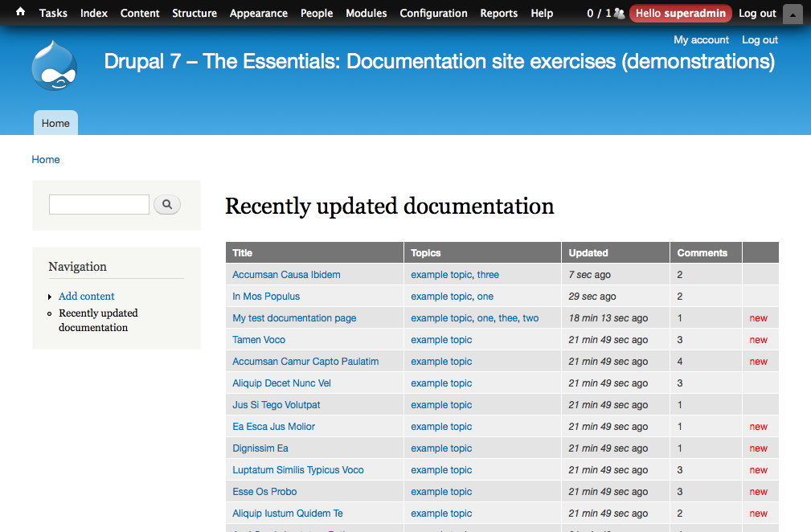Expand the Add content navigation item

point(48,296)
